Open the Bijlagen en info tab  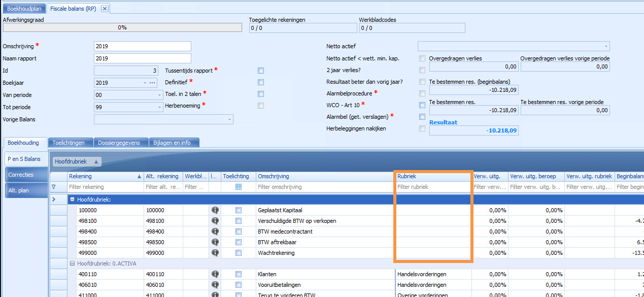coord(172,143)
